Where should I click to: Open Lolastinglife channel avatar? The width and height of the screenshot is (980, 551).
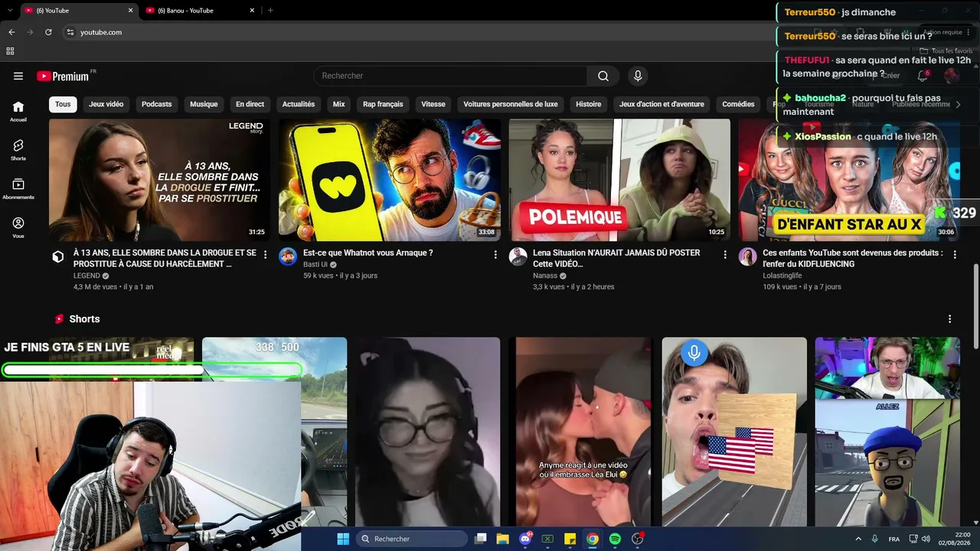[x=748, y=257]
